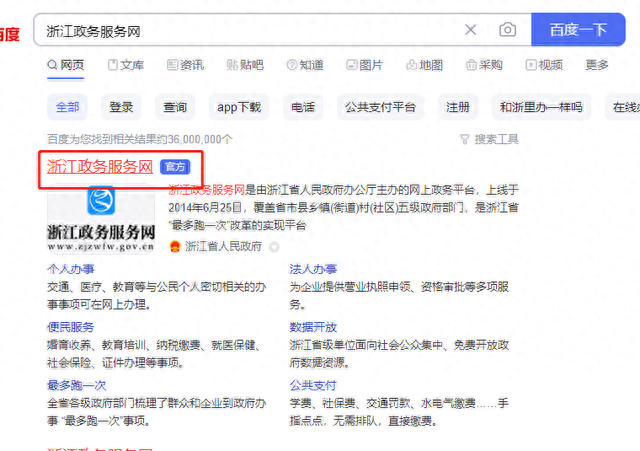Switch to the 资讯 tab
This screenshot has height=451, width=640.
click(x=185, y=65)
